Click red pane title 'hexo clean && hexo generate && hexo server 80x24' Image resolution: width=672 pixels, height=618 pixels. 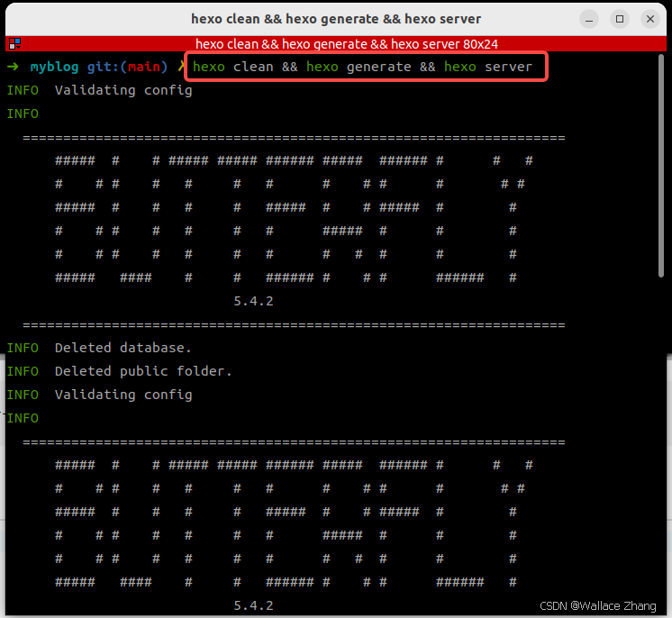[x=347, y=44]
